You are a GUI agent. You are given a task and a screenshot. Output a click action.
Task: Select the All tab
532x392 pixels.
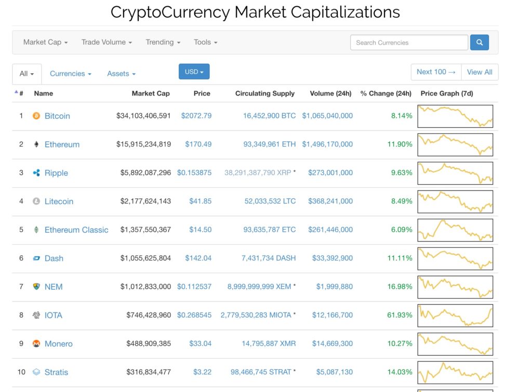coord(27,74)
